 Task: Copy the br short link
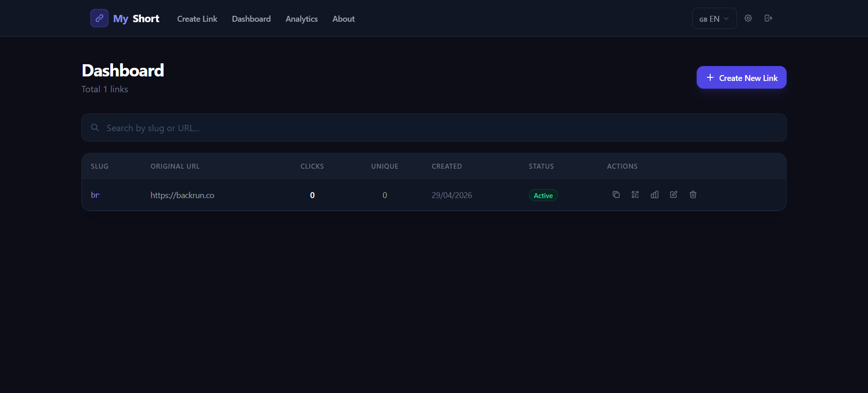pyautogui.click(x=616, y=194)
